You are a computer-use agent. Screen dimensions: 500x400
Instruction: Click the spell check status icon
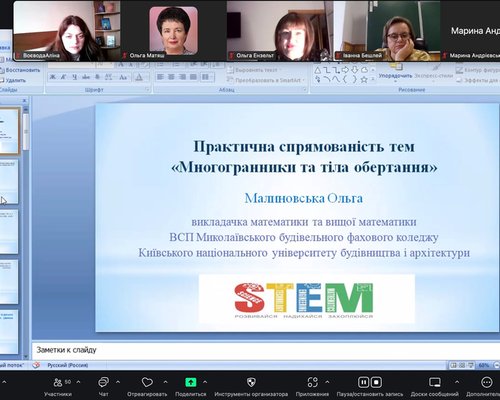[x=36, y=365]
